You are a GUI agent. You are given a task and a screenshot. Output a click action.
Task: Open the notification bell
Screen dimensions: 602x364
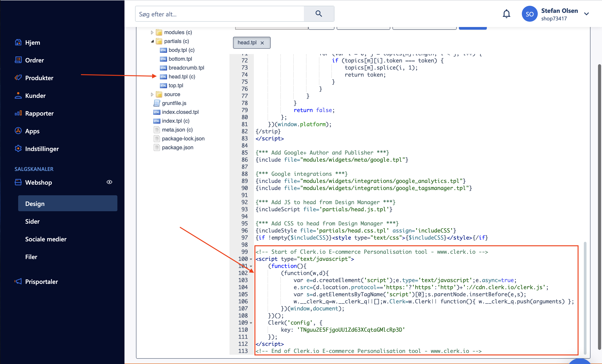507,14
